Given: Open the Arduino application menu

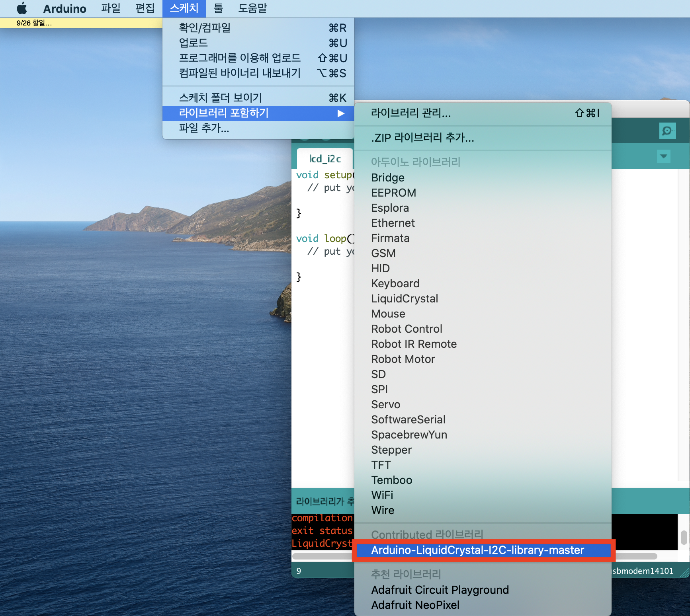Looking at the screenshot, I should pyautogui.click(x=65, y=8).
